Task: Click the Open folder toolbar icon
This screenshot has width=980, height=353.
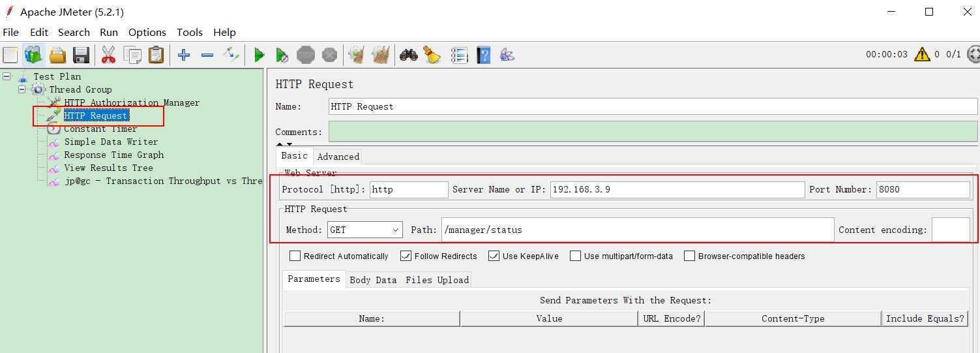Action: coord(58,55)
